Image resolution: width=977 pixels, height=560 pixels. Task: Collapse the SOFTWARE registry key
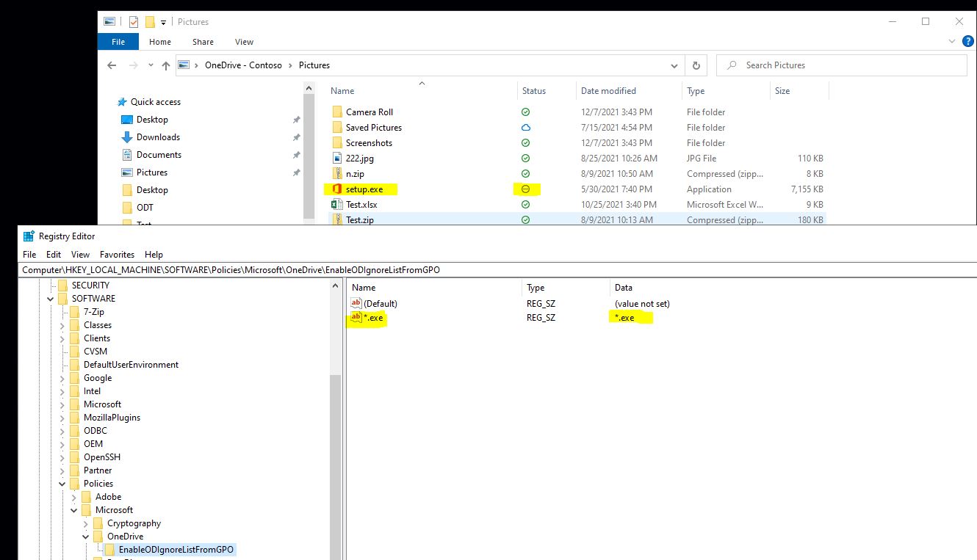click(x=50, y=299)
